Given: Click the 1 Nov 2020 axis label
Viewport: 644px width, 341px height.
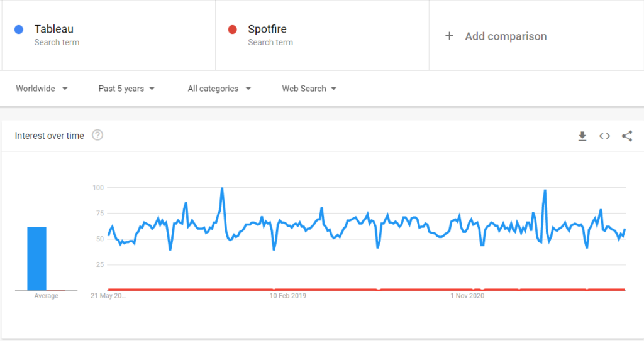Looking at the screenshot, I should click(x=467, y=296).
